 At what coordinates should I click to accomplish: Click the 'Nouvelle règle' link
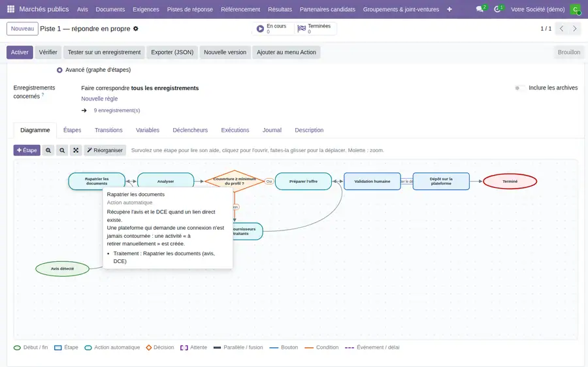coord(99,99)
